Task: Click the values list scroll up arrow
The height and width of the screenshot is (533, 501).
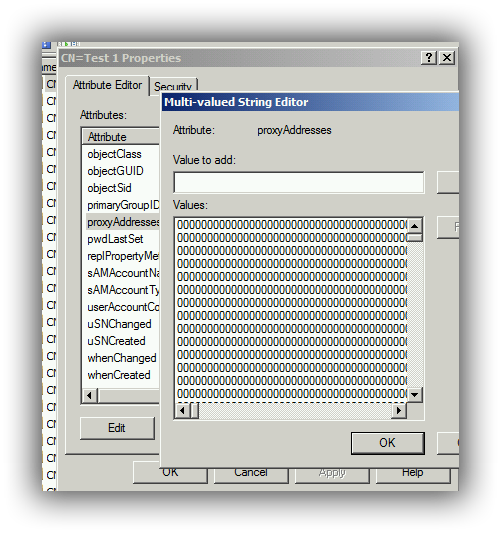Action: (x=415, y=226)
